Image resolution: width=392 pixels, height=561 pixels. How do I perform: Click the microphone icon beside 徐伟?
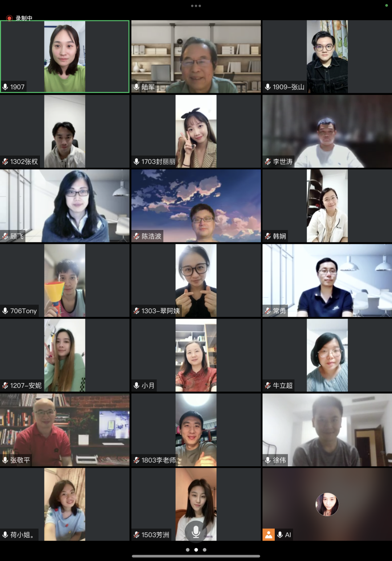tap(268, 460)
